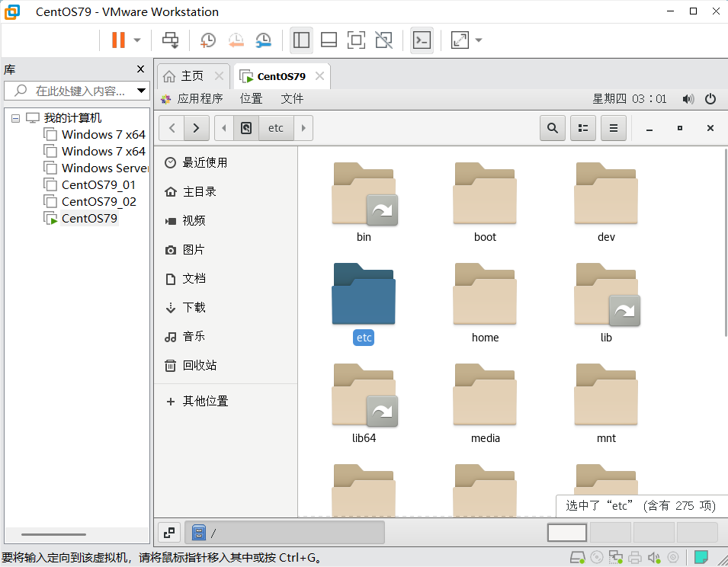Click the left path bar scroll arrow
This screenshot has width=728, height=567.
point(224,128)
